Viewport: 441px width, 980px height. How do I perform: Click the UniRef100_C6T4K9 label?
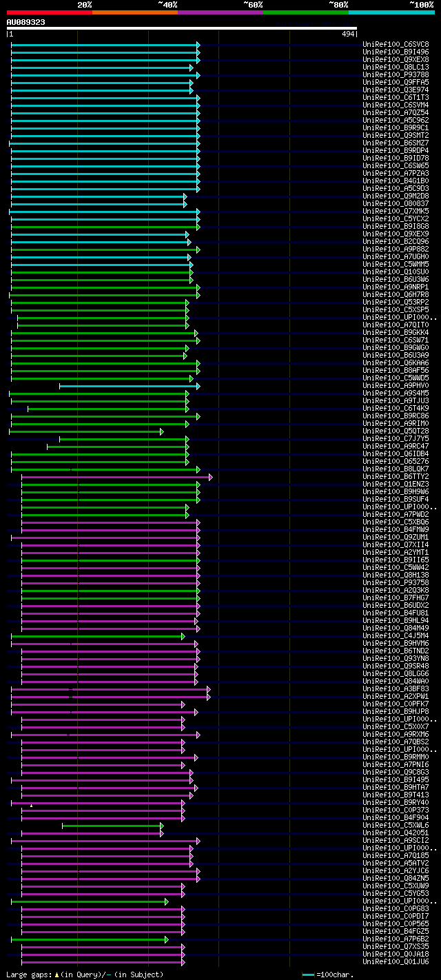click(396, 408)
